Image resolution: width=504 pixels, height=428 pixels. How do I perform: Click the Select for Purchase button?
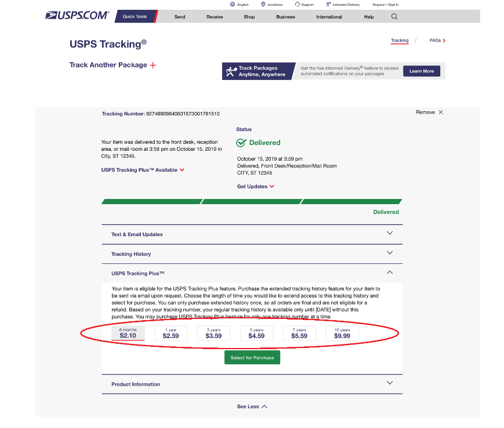[x=252, y=358]
